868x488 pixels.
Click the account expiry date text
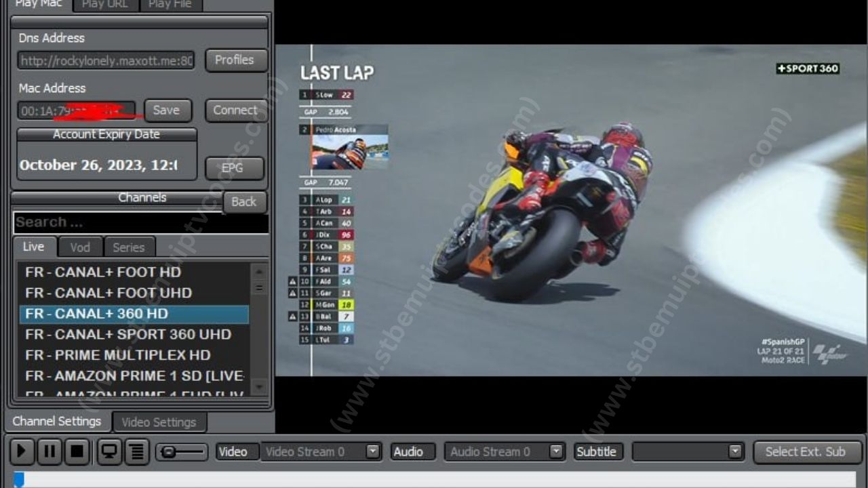click(x=98, y=165)
